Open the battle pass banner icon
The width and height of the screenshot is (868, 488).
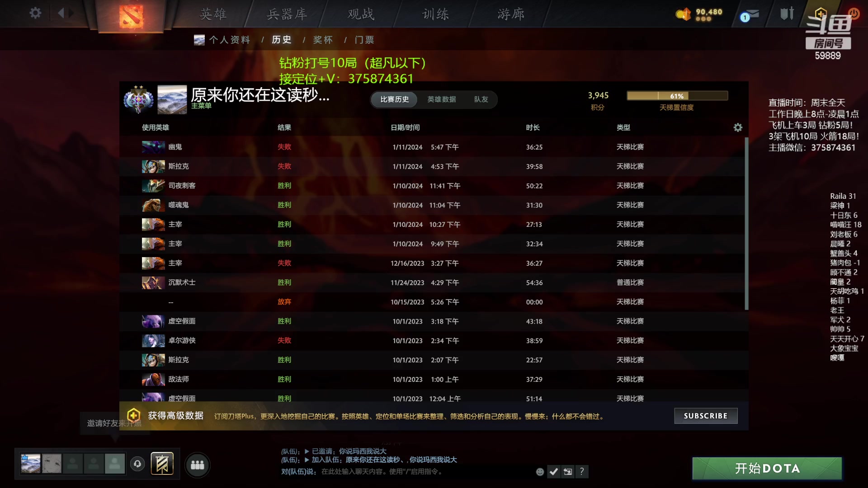[162, 464]
